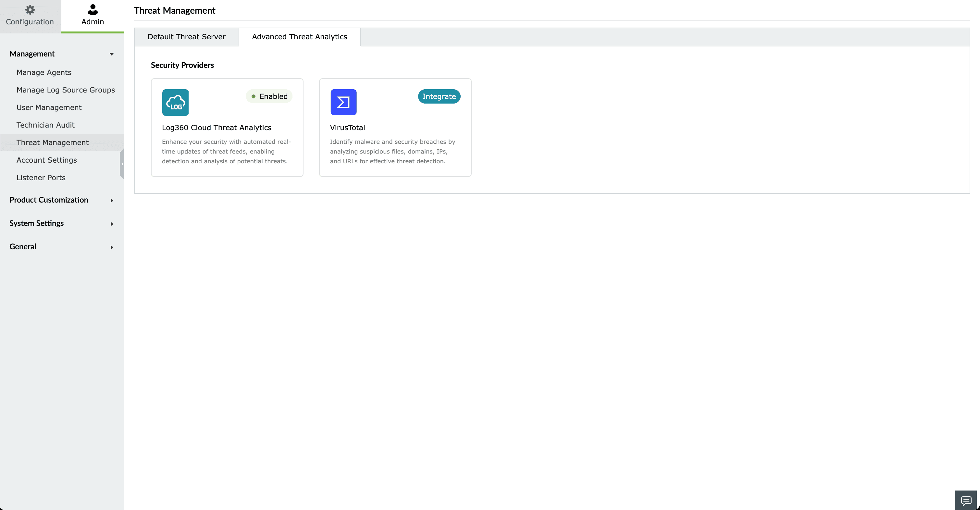Click the VirusTotal Integrate button

(x=439, y=96)
